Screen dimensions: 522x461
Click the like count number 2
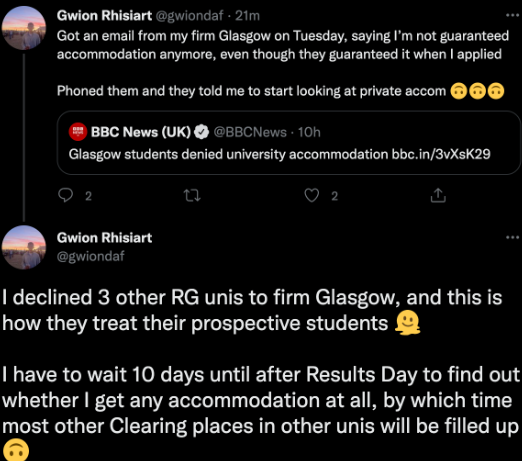pyautogui.click(x=335, y=196)
